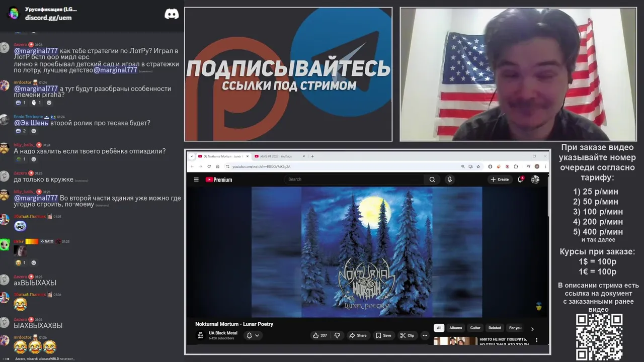Go back in the browser

(192, 166)
